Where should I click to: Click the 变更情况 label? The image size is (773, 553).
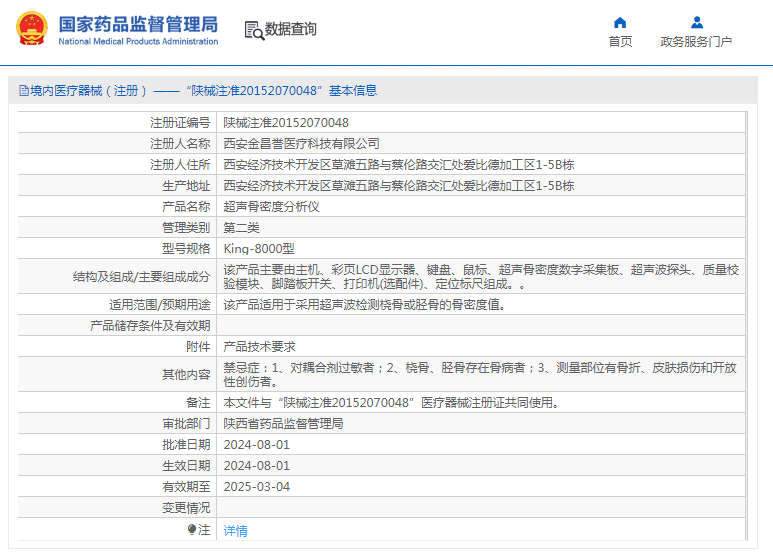pos(186,508)
